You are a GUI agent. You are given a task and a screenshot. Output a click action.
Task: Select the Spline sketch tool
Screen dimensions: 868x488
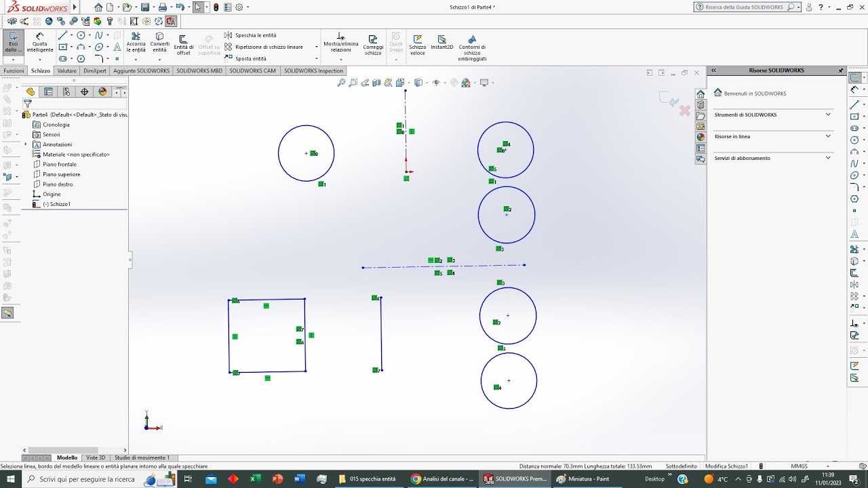pos(99,35)
